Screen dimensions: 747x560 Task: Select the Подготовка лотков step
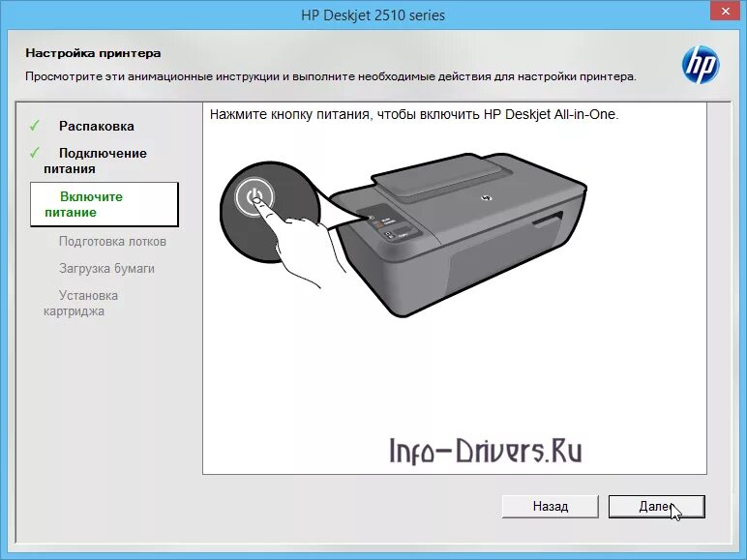[x=112, y=242]
